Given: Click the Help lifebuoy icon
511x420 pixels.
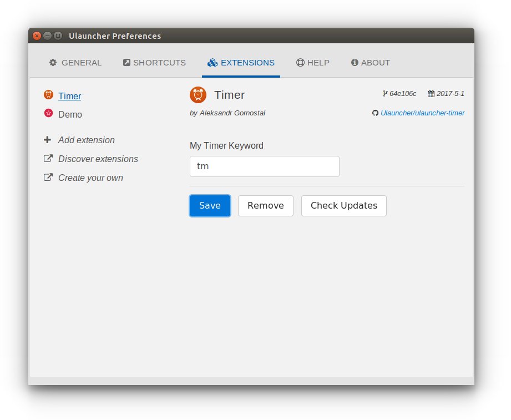Looking at the screenshot, I should tap(300, 63).
